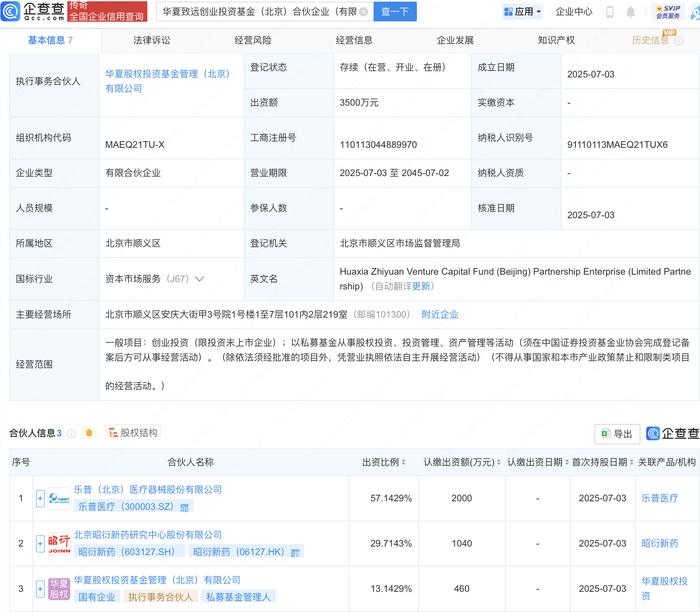Select the organization code MAEQ21TU-X
The height and width of the screenshot is (612, 700).
[135, 145]
